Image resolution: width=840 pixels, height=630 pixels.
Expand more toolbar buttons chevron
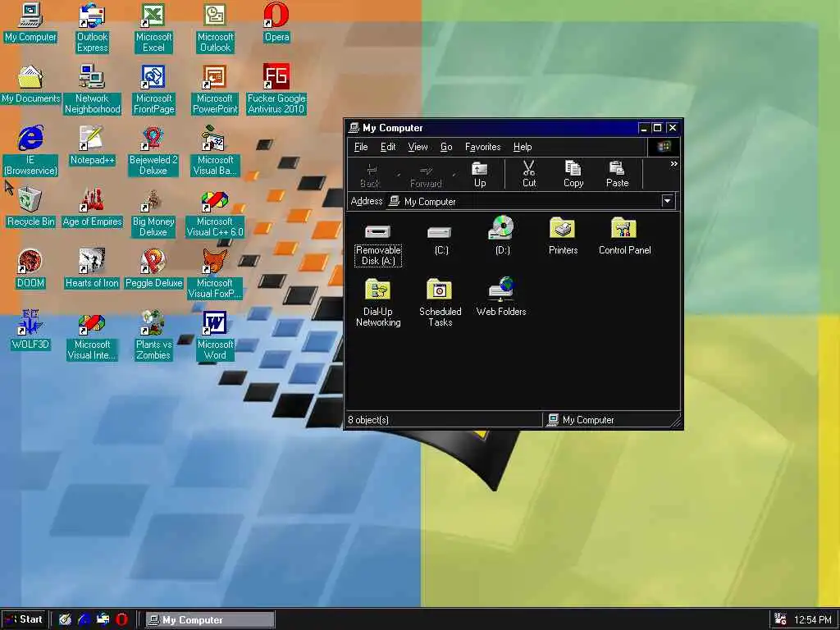pos(674,164)
